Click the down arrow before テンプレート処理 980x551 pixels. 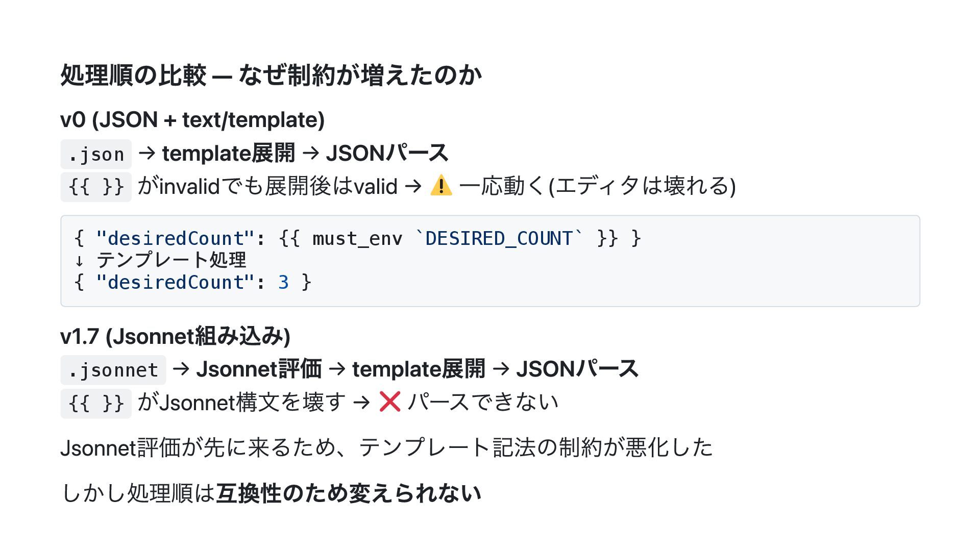click(79, 261)
